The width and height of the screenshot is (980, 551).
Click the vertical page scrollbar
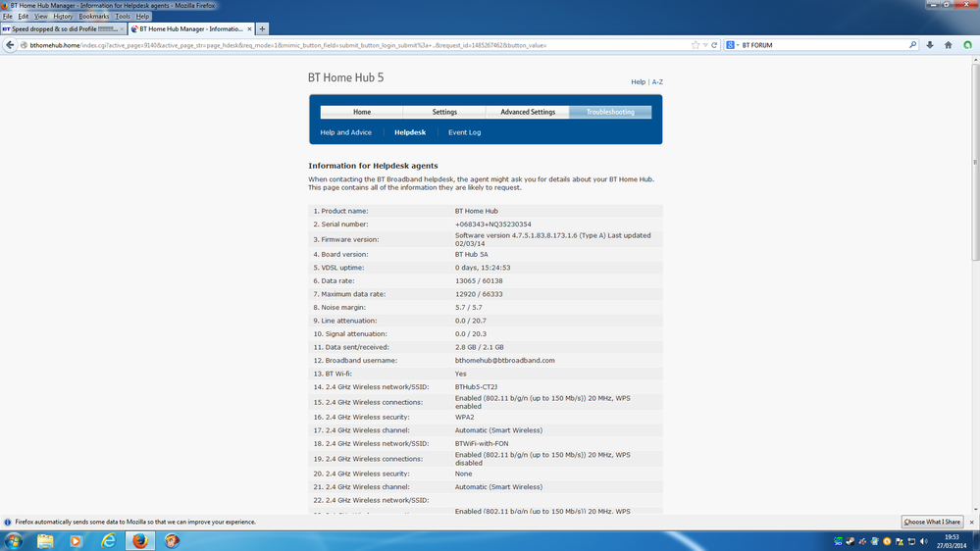[976, 284]
